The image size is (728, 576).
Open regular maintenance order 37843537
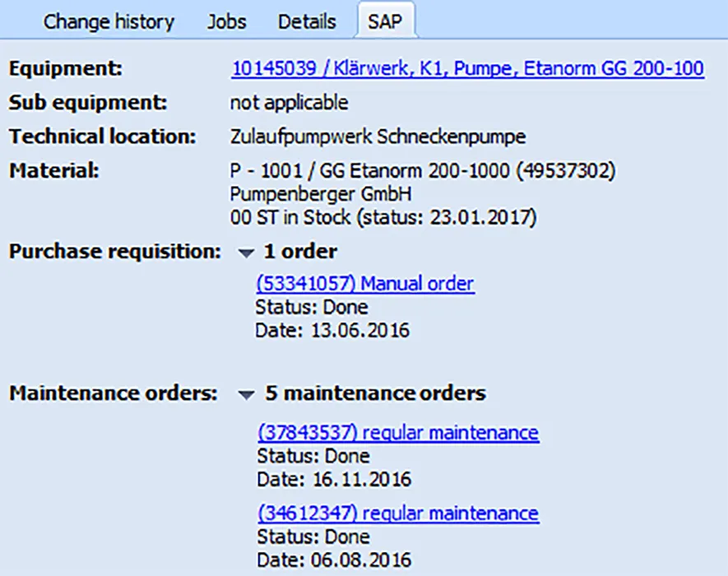397,433
